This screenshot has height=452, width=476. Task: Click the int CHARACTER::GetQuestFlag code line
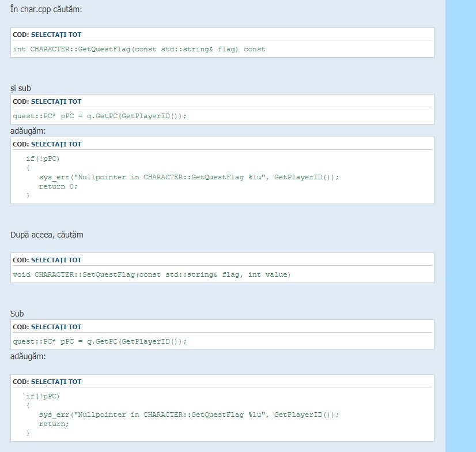coord(139,50)
